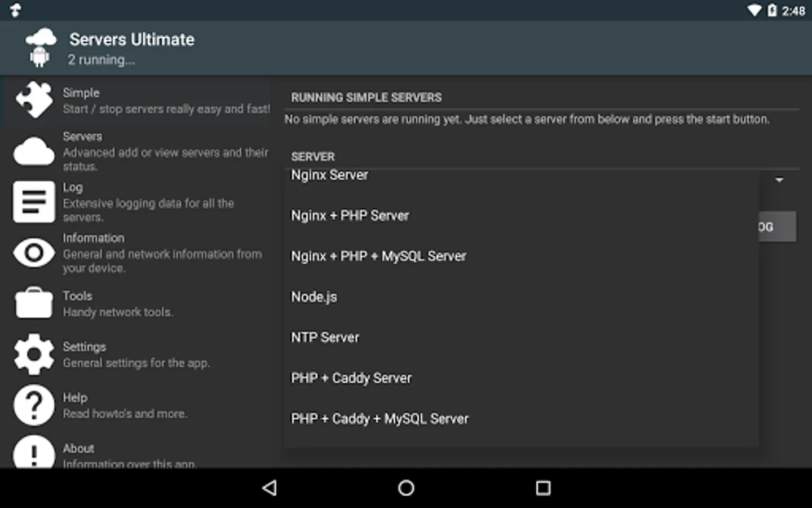Open the Help question mark icon
Screen dimensions: 812x508
point(34,405)
